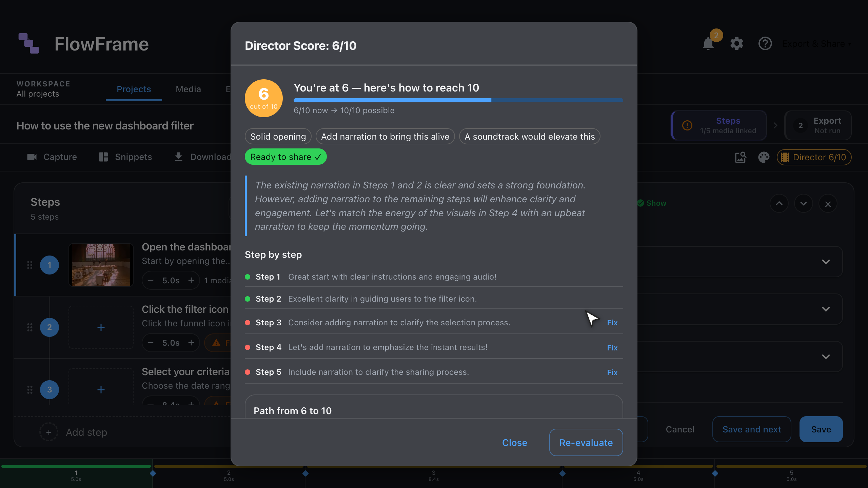The height and width of the screenshot is (488, 868).
Task: Expand the second collapsed section chevron
Action: (826, 309)
